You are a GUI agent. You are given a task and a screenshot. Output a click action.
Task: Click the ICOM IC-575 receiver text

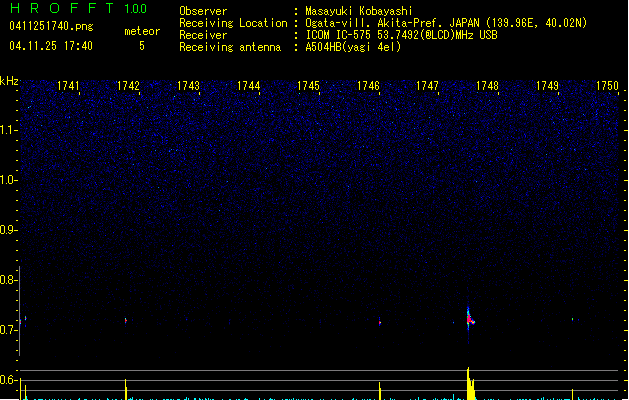click(x=401, y=35)
